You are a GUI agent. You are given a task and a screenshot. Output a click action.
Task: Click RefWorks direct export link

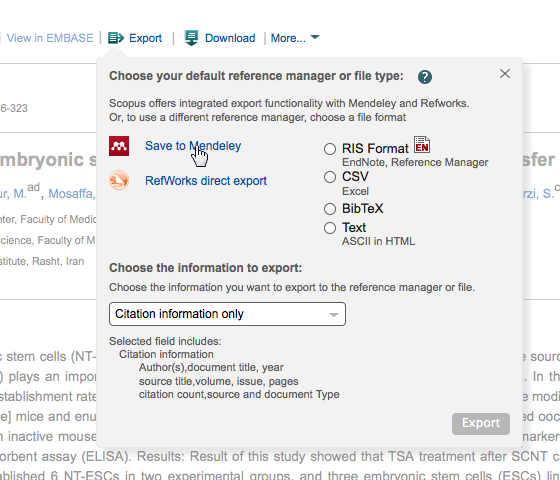206,181
